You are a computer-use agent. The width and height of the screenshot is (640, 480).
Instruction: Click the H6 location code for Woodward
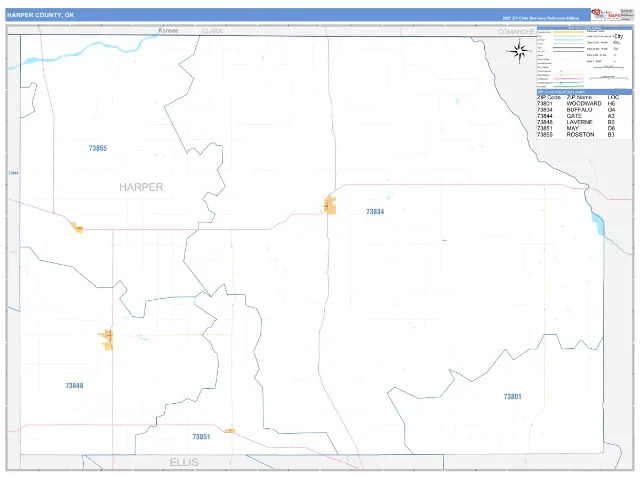tap(611, 104)
